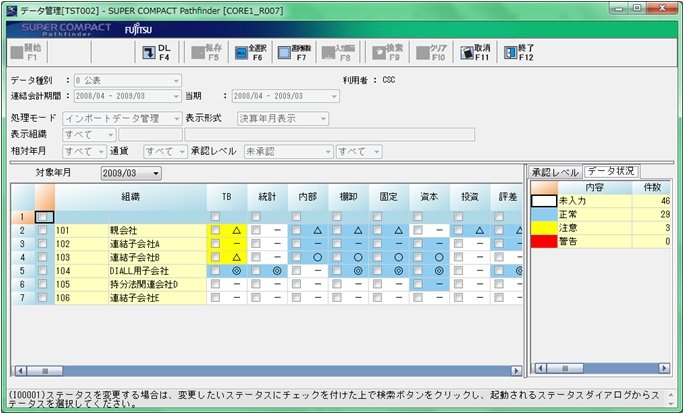The width and height of the screenshot is (684, 414).
Task: Open the データ種別 dropdown
Action: click(176, 81)
